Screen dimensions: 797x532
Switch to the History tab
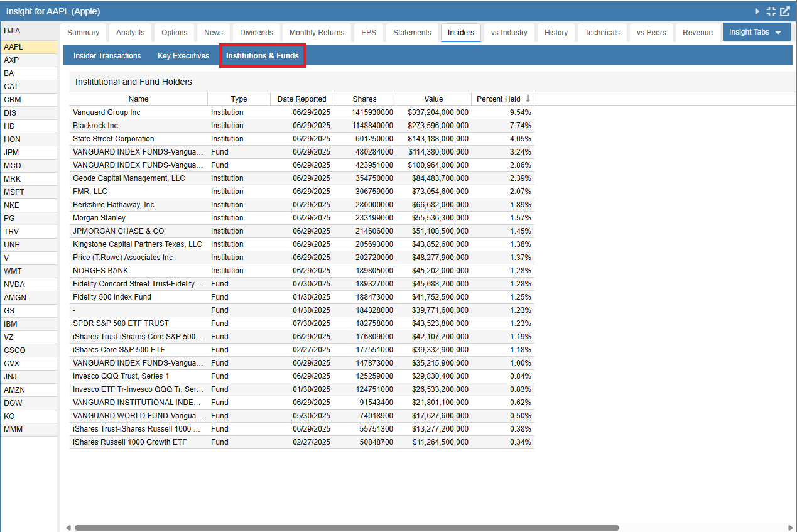click(x=556, y=33)
